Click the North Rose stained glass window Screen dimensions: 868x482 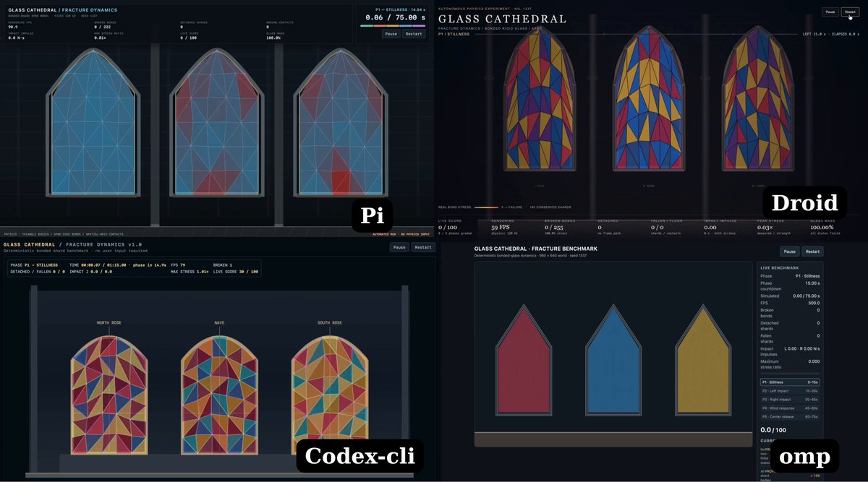click(x=110, y=395)
